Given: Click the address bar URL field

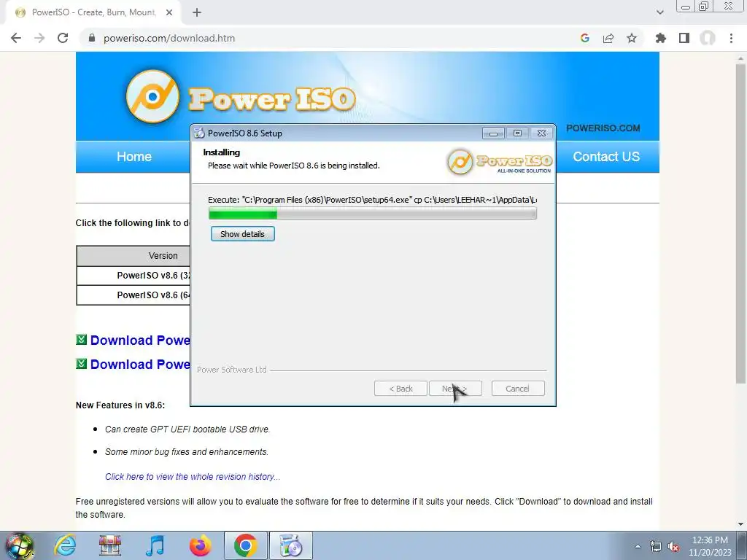Looking at the screenshot, I should pyautogui.click(x=329, y=38).
